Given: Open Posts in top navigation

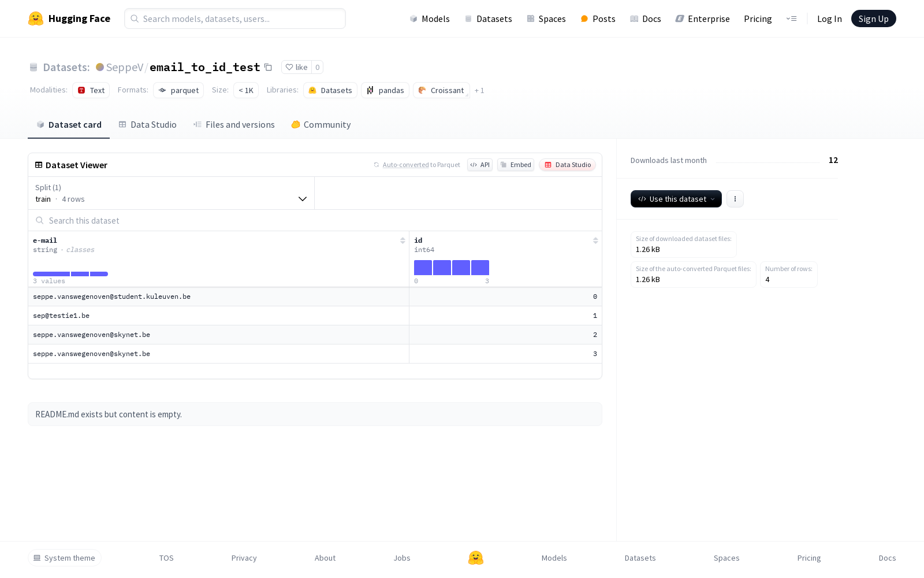Looking at the screenshot, I should [598, 19].
